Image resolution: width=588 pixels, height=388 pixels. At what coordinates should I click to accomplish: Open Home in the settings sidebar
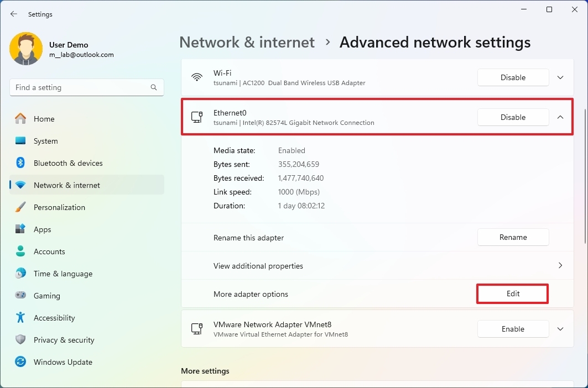point(44,119)
